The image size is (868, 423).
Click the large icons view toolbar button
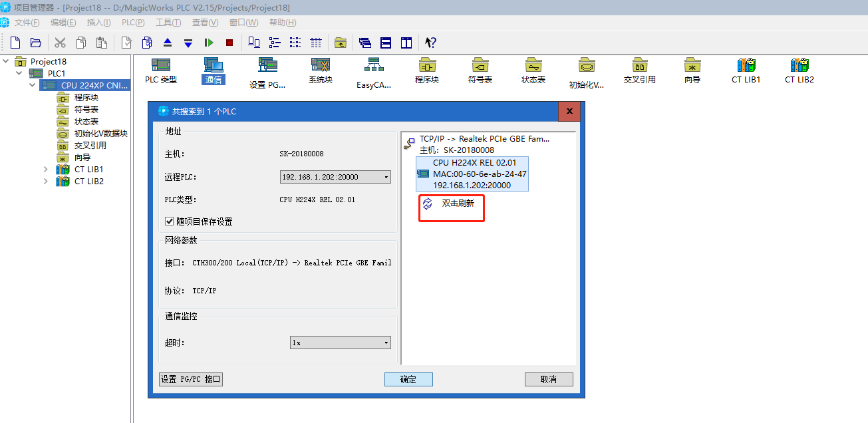[254, 43]
